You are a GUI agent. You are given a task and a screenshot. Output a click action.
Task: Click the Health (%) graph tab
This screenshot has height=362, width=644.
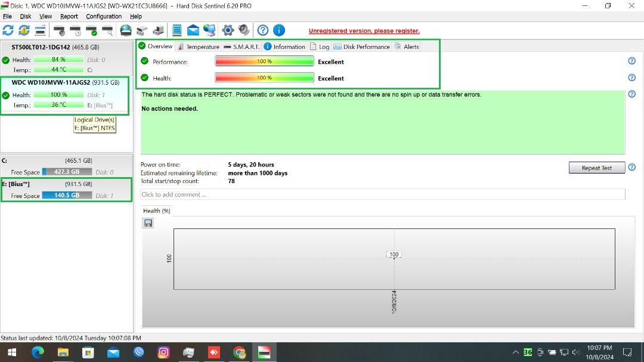pyautogui.click(x=156, y=211)
